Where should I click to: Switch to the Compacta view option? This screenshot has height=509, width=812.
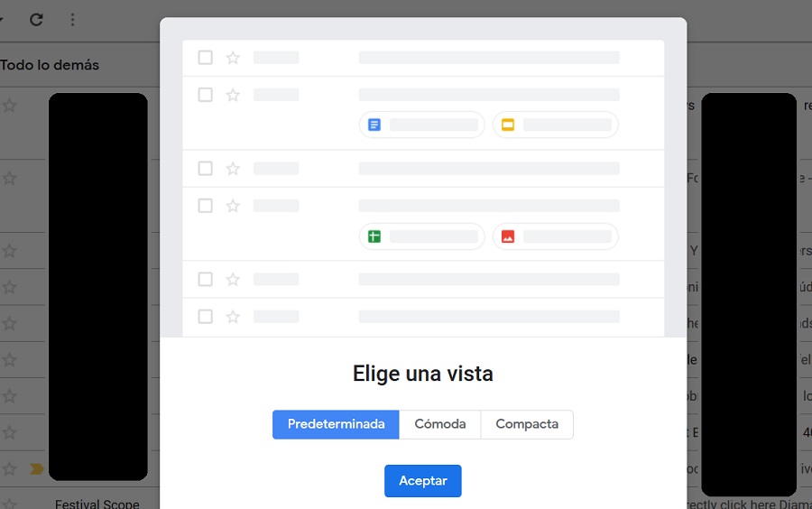[x=527, y=424]
